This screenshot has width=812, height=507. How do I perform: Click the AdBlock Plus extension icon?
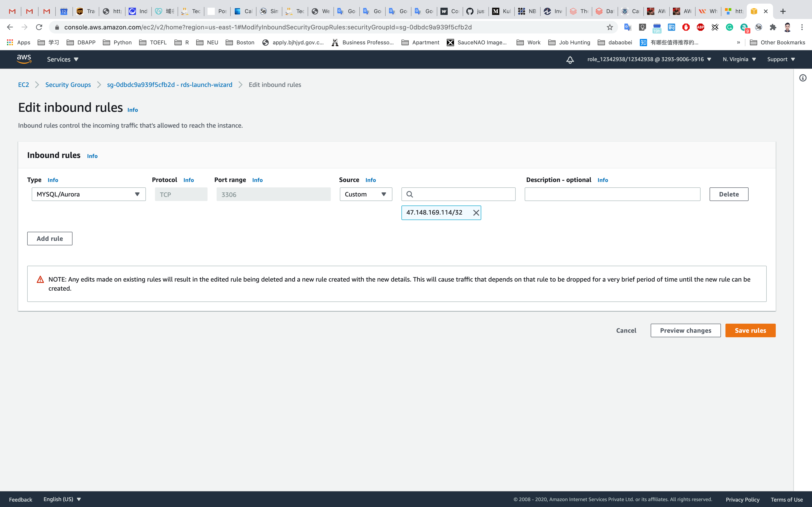pyautogui.click(x=700, y=27)
